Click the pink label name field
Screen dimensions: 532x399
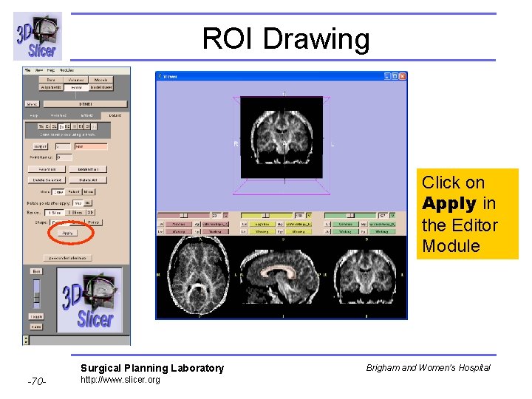(x=91, y=146)
